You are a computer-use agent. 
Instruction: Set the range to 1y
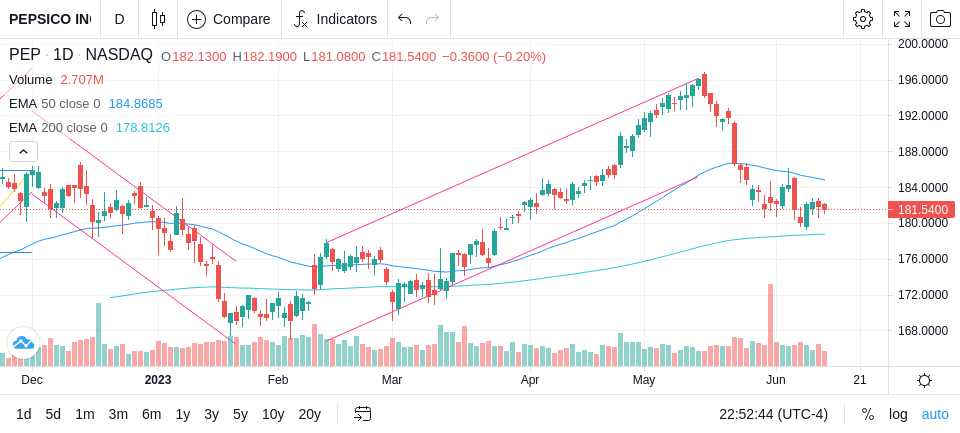click(182, 414)
